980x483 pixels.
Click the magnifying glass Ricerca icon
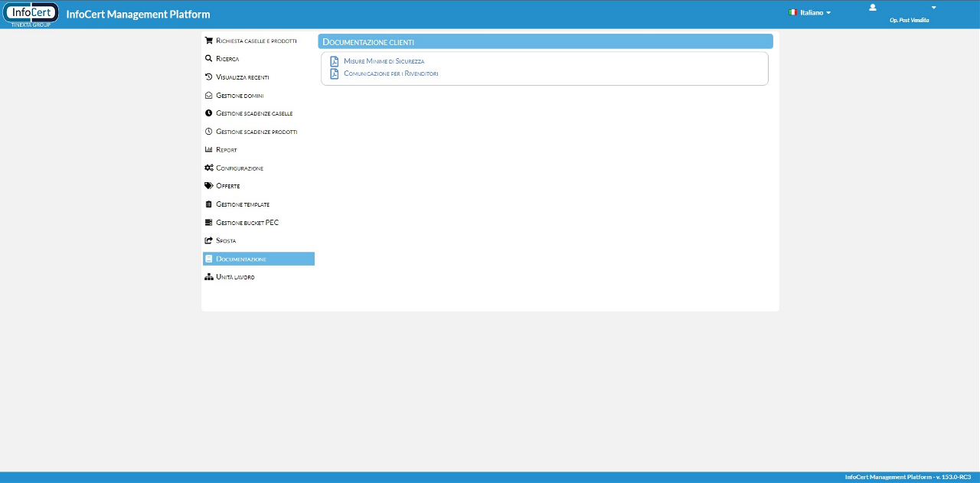click(x=208, y=59)
